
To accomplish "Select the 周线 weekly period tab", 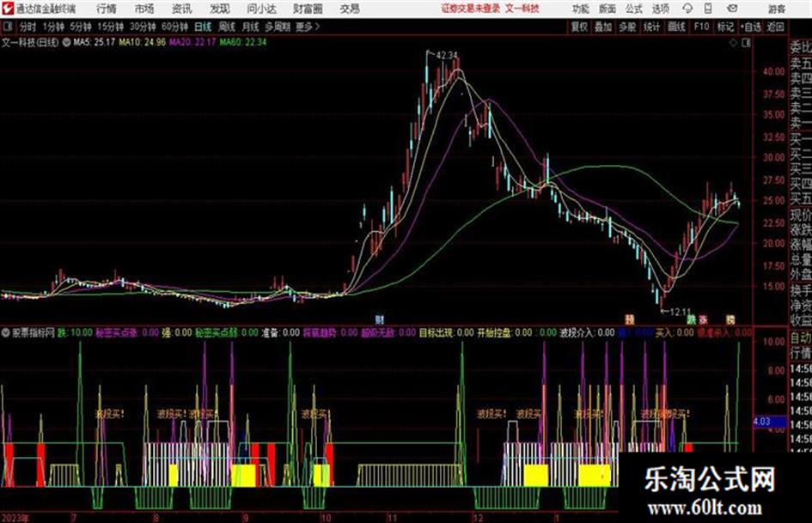I will [227, 27].
